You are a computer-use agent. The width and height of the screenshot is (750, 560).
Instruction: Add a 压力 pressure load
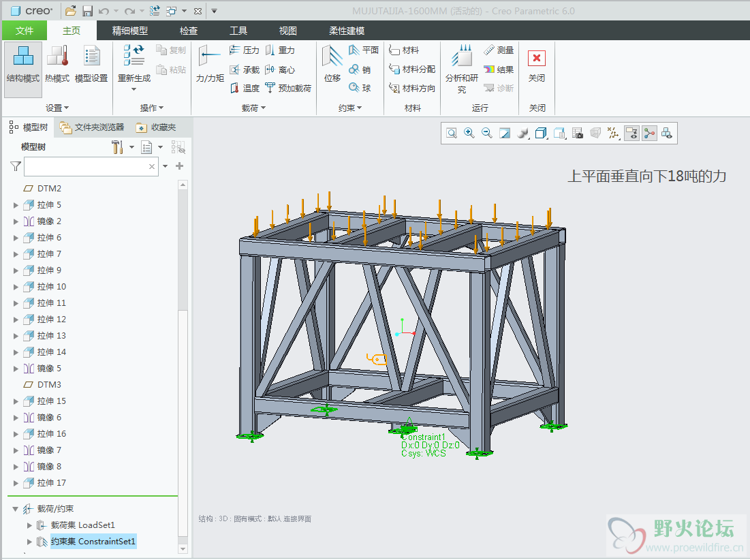[244, 50]
